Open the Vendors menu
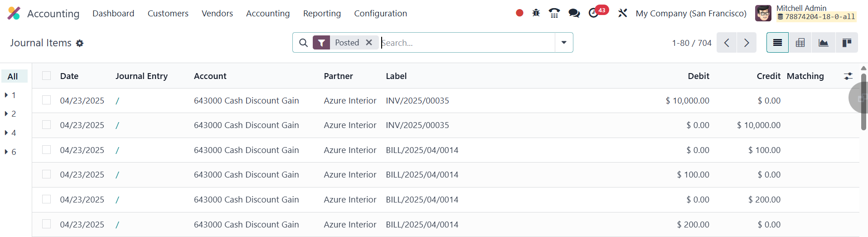Screen dimensions: 868x237 click(x=217, y=14)
